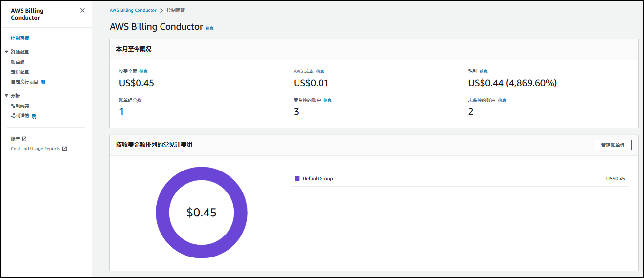Image resolution: width=644 pixels, height=278 pixels.
Task: Open 控制面板 in the sidebar
Action: [20, 38]
